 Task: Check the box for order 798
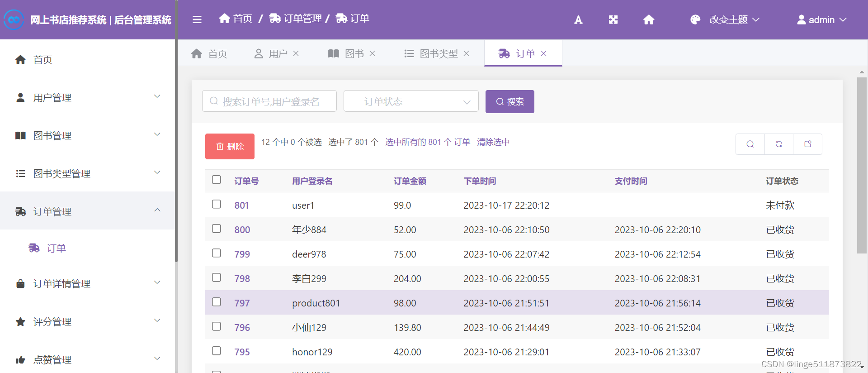(x=217, y=277)
